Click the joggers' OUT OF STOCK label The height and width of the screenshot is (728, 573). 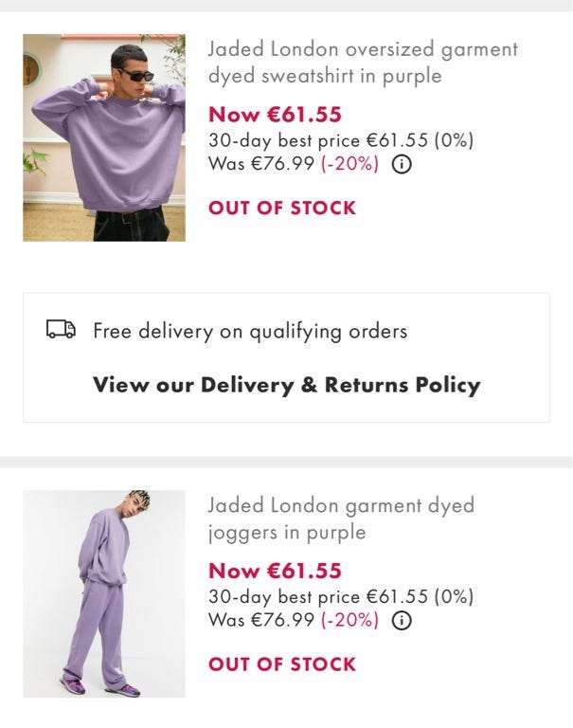pos(282,664)
